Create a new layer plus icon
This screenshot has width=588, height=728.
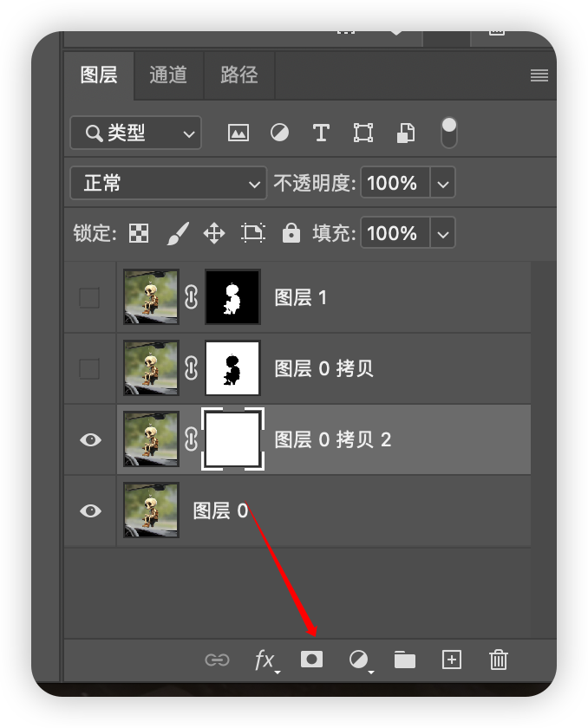click(x=452, y=660)
